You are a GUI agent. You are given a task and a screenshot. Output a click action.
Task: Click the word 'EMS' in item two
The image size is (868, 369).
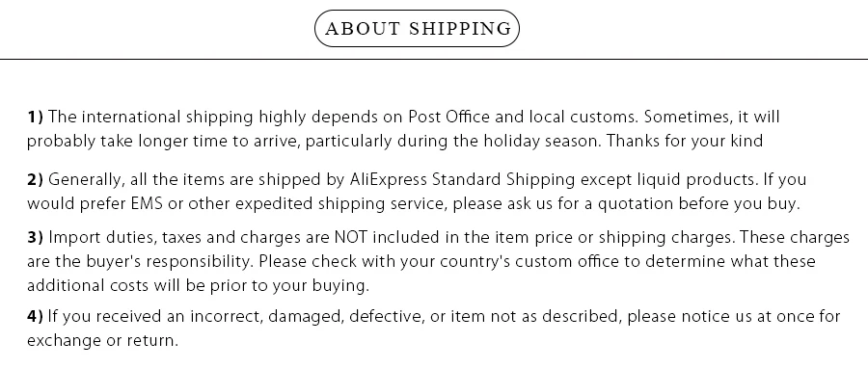pos(147,203)
